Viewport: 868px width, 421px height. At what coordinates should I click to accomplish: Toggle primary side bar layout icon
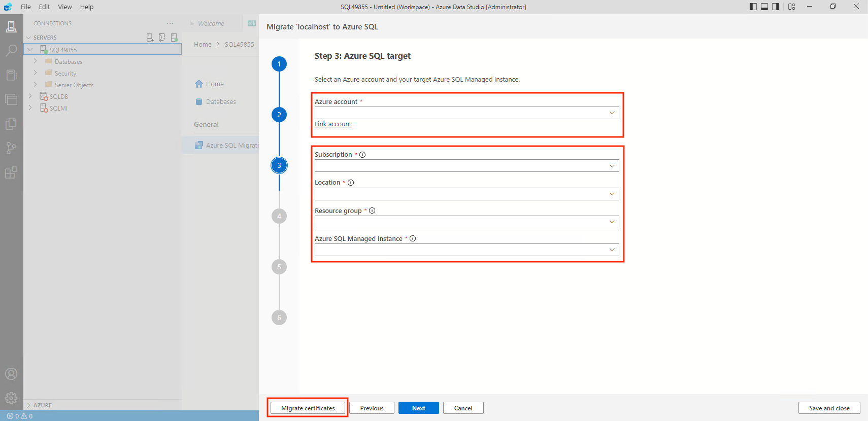pyautogui.click(x=753, y=7)
